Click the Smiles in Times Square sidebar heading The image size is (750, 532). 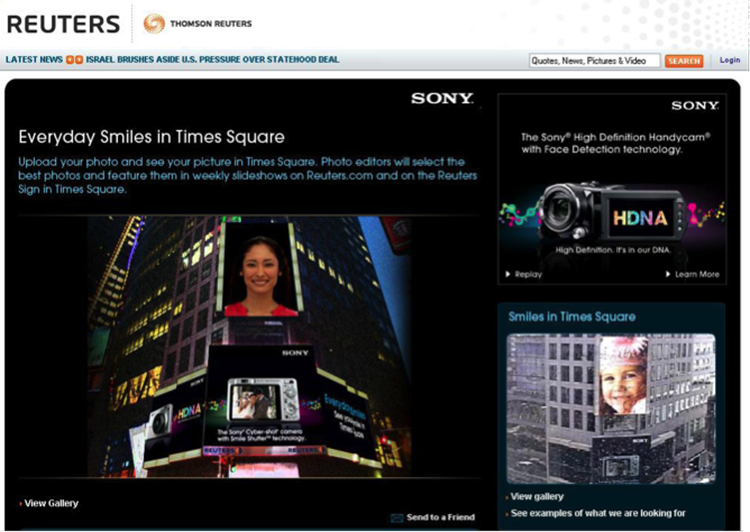pyautogui.click(x=572, y=317)
